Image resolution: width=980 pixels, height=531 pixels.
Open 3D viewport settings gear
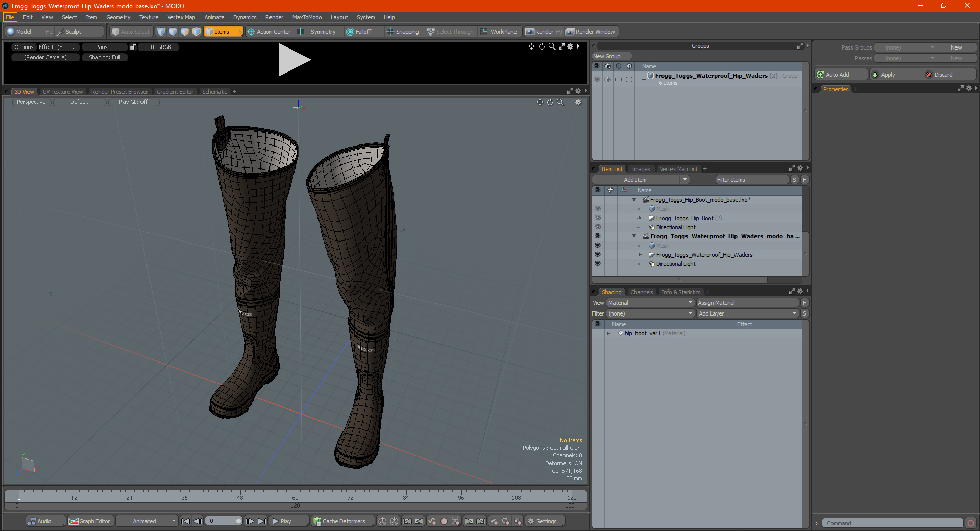coord(578,102)
